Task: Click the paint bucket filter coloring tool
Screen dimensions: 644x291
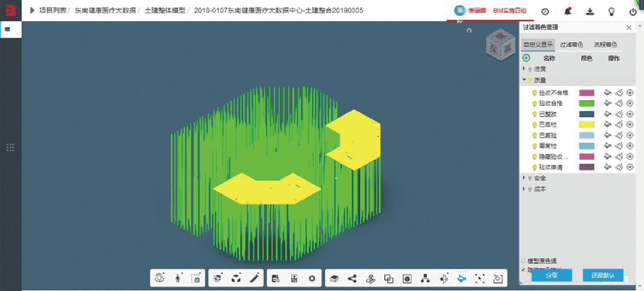Action: 462,279
